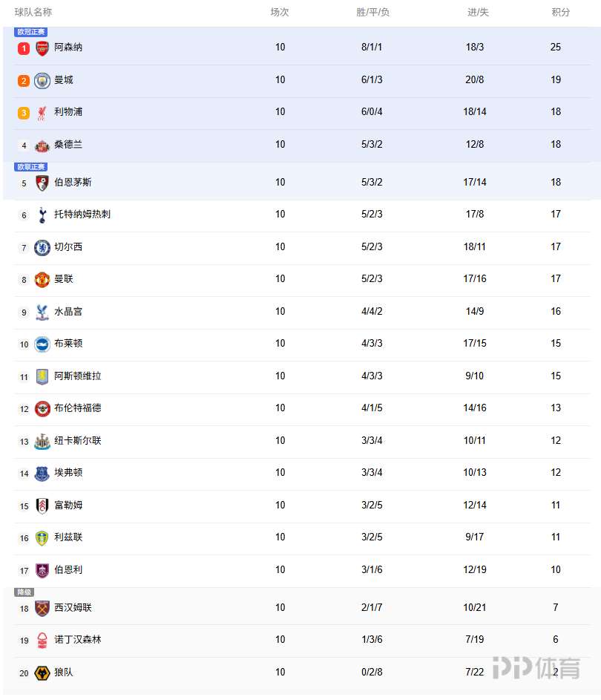The image size is (601, 700).
Task: Click the Newcastle United crest icon
Action: pyautogui.click(x=42, y=441)
